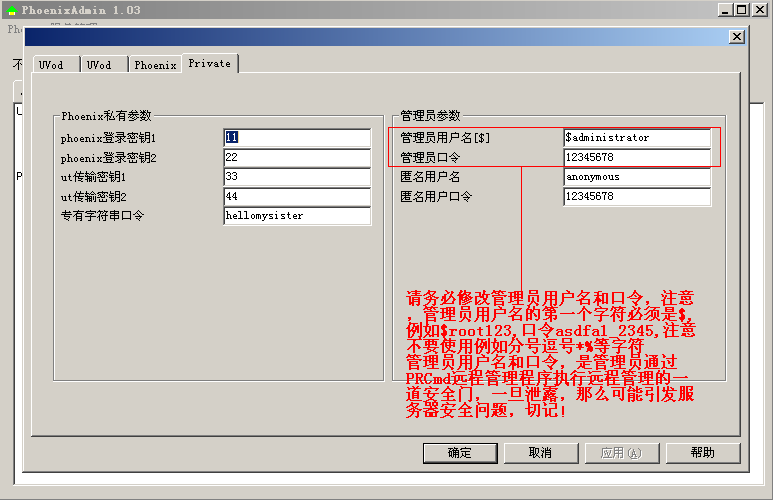Click the ut传输密钥1 label
The height and width of the screenshot is (500, 773).
93,177
